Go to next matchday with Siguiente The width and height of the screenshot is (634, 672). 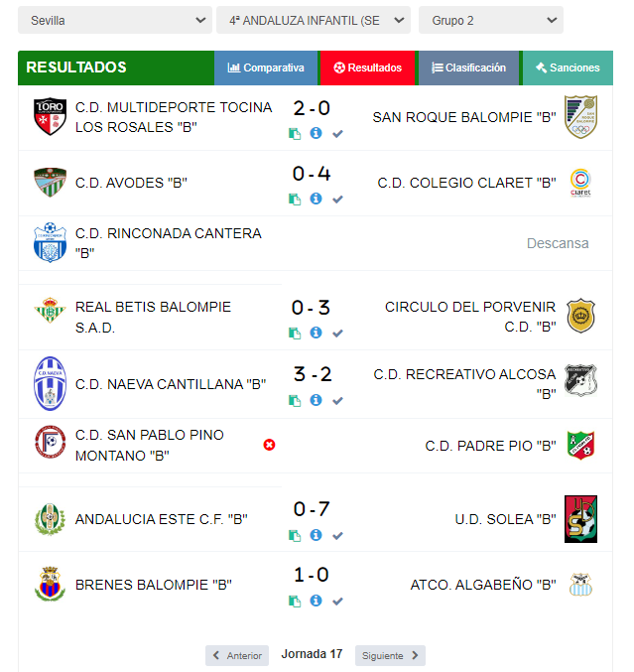(x=390, y=655)
